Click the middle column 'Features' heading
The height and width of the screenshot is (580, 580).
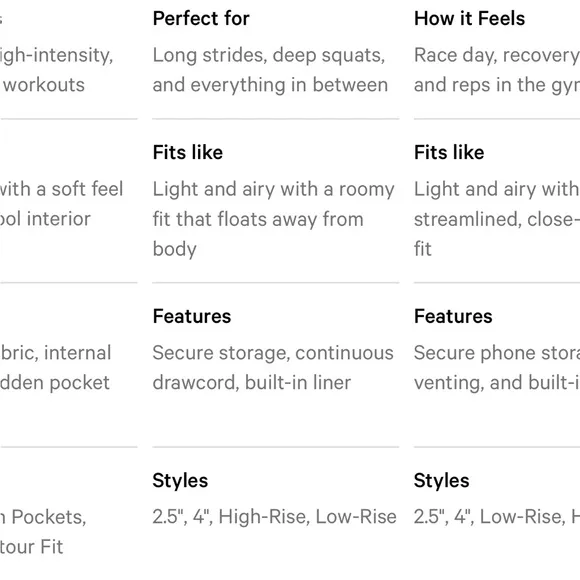(x=192, y=316)
